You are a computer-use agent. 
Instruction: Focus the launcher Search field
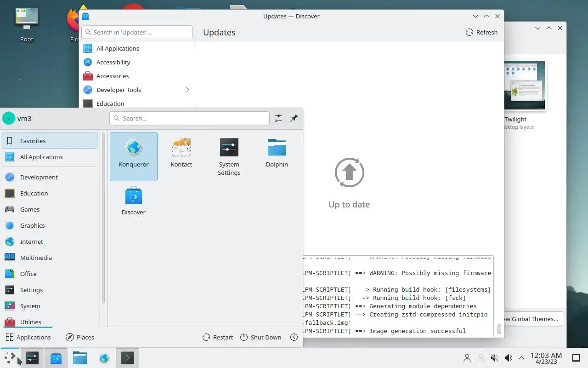[x=189, y=118]
